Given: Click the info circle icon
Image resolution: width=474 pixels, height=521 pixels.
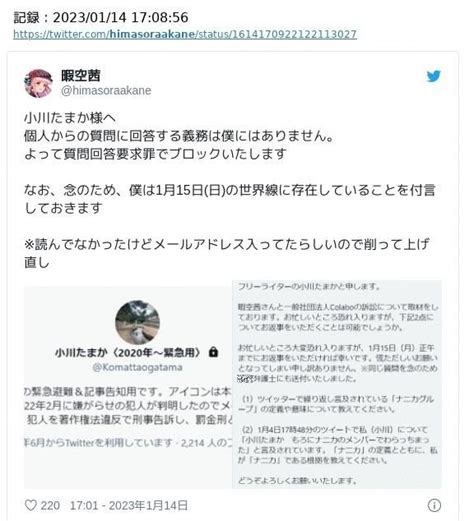Looking at the screenshot, I should pos(434,505).
